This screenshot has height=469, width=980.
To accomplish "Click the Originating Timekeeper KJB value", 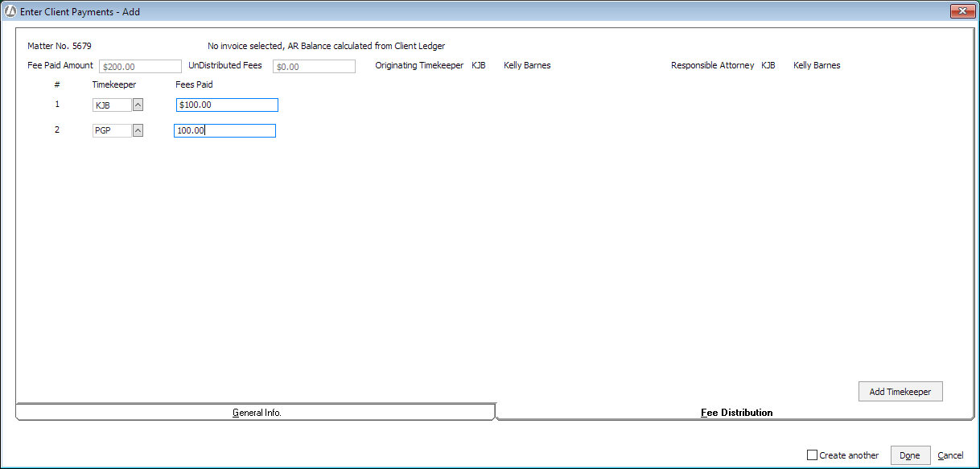I will pyautogui.click(x=478, y=65).
